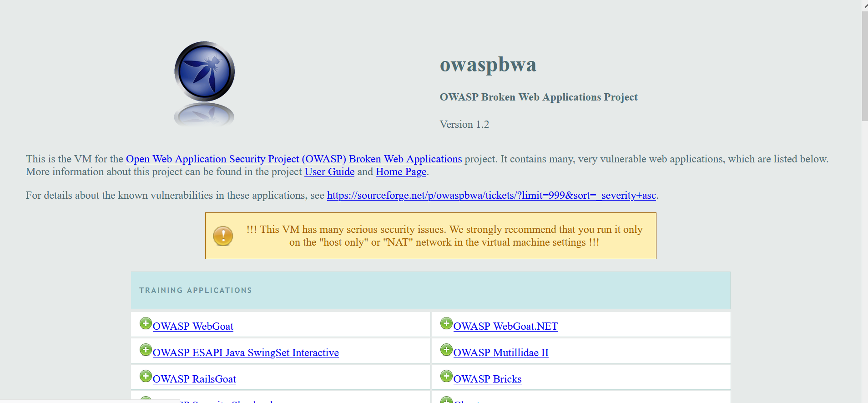Open the OWASP WebGoat link
Screen dimensions: 868x403
click(x=193, y=327)
